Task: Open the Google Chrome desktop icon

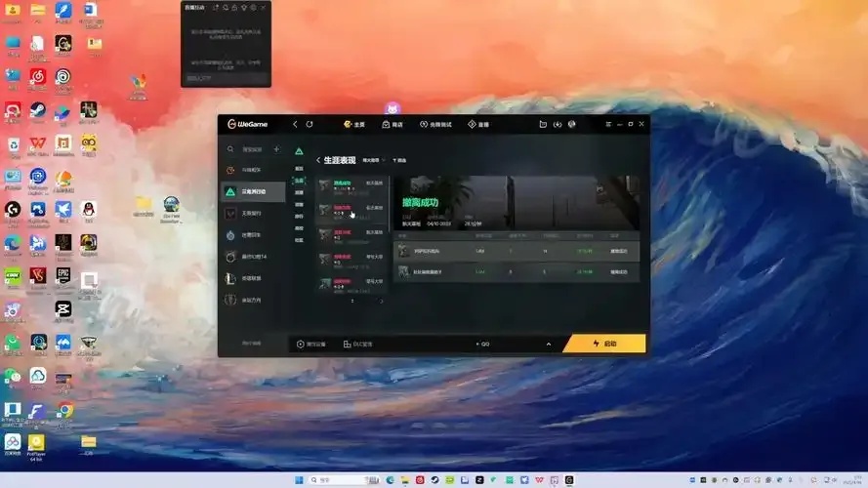Action: [x=64, y=413]
